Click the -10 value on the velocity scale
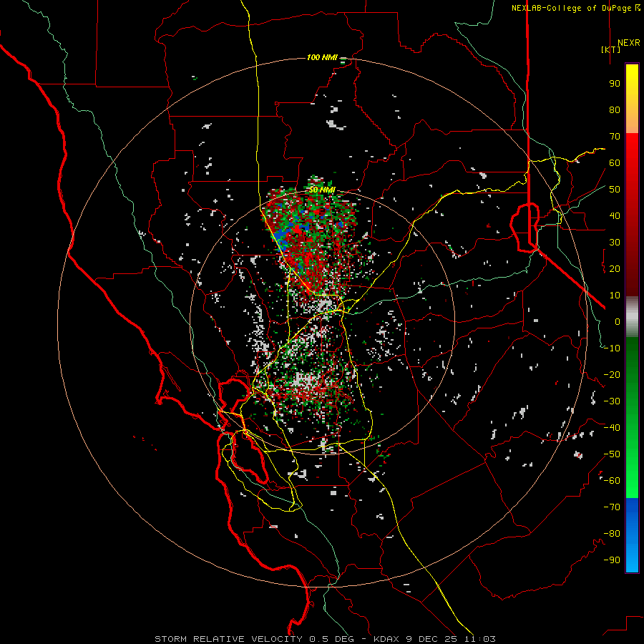This screenshot has height=644, width=644. pos(612,348)
